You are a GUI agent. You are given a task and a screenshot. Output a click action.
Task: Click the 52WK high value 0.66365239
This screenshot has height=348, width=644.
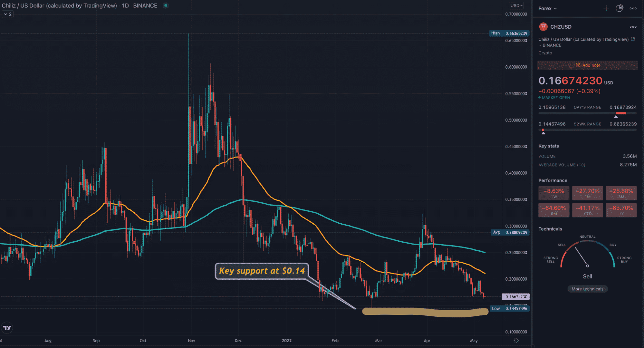[x=623, y=124]
